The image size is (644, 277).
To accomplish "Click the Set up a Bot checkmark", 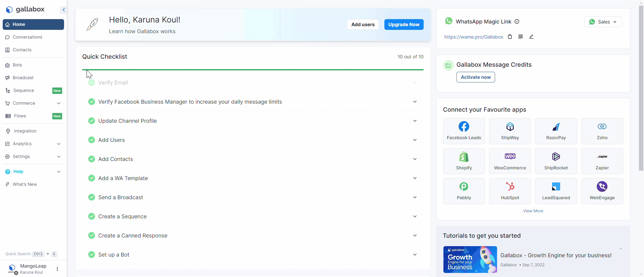I will pyautogui.click(x=92, y=255).
